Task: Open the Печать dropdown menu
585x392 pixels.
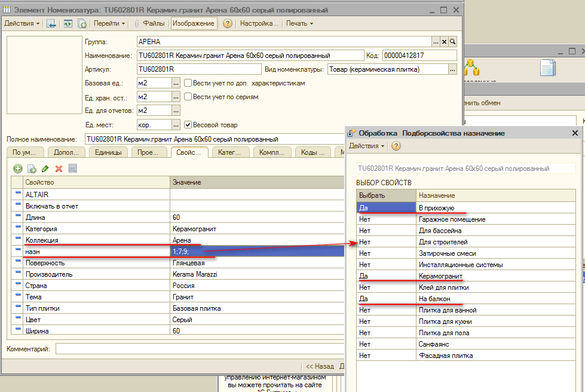Action: pyautogui.click(x=299, y=23)
